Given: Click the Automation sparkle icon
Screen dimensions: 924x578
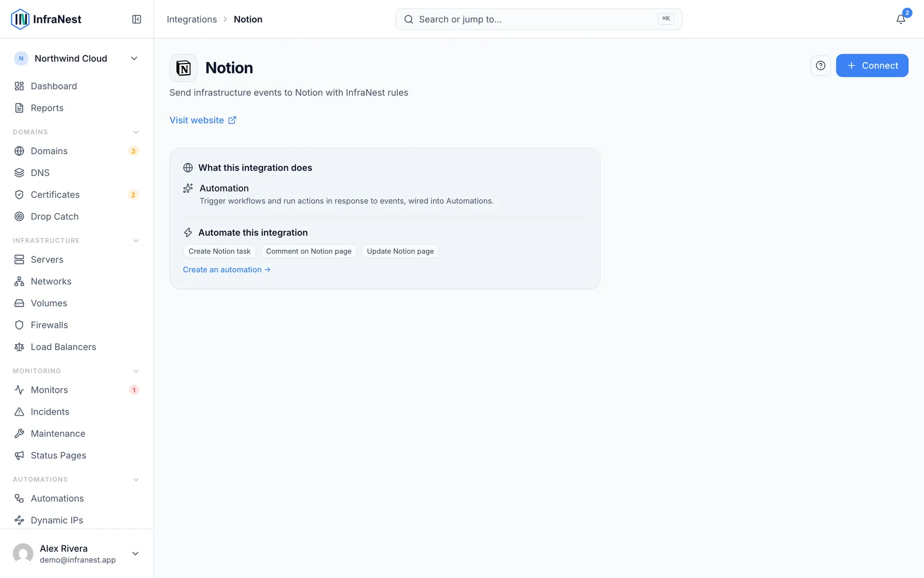Looking at the screenshot, I should pos(188,188).
